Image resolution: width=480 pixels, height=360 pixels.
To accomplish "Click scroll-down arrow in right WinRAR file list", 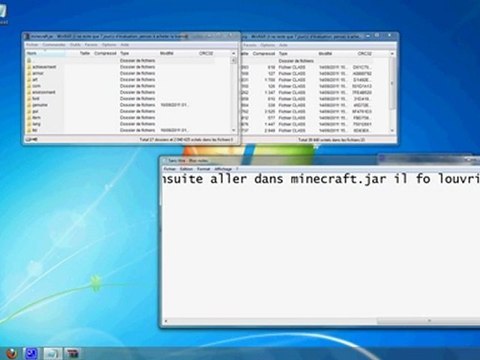I will pos(392,131).
